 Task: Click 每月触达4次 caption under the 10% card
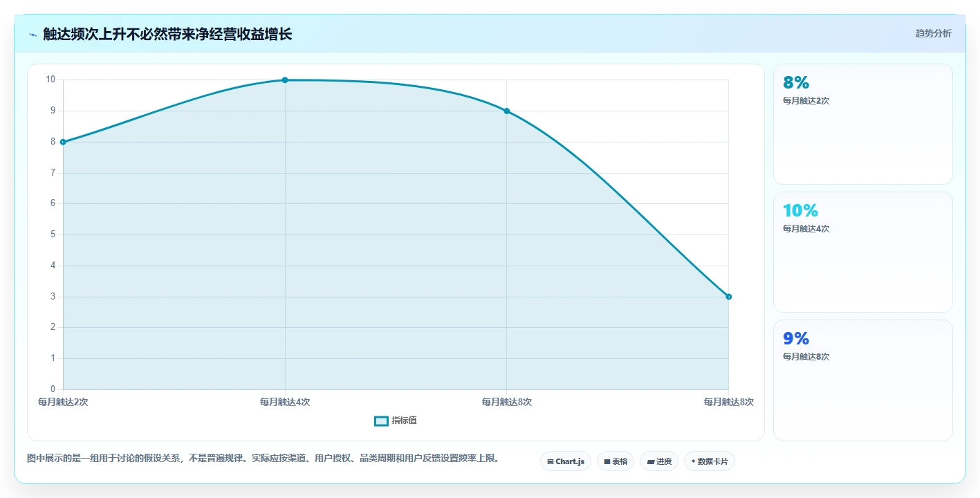coord(806,228)
